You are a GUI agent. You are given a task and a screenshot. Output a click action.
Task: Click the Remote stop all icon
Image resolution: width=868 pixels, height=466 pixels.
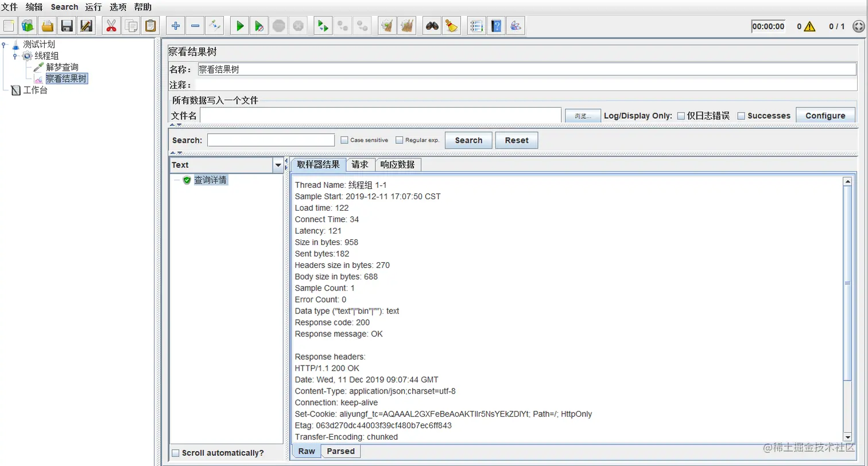pyautogui.click(x=343, y=26)
